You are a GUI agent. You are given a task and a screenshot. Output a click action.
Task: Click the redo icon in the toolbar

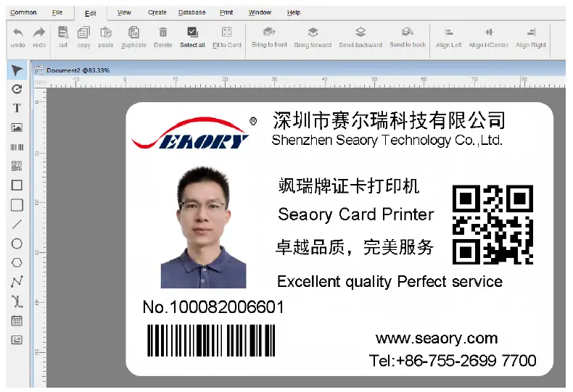pos(39,33)
